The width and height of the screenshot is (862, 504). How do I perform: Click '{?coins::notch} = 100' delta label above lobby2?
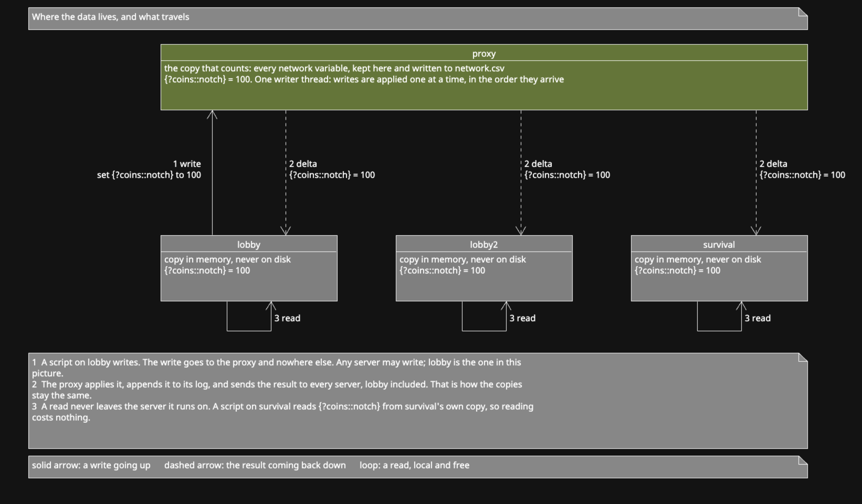(567, 175)
